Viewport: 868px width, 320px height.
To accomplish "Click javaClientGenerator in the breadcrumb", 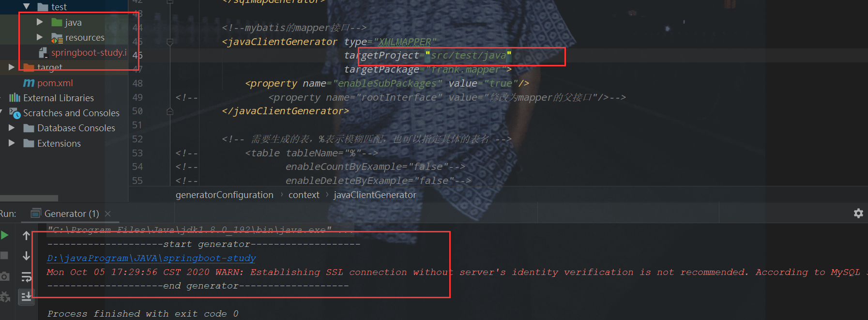I will [x=375, y=195].
